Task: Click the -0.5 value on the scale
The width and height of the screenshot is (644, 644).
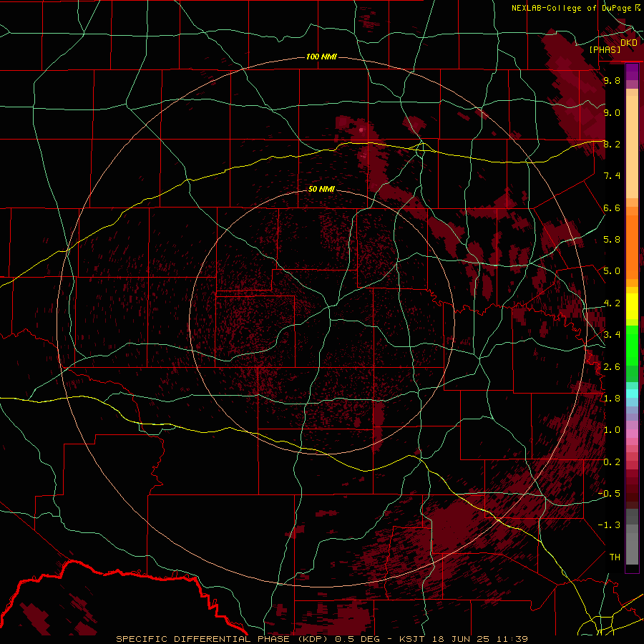Action: [x=610, y=494]
